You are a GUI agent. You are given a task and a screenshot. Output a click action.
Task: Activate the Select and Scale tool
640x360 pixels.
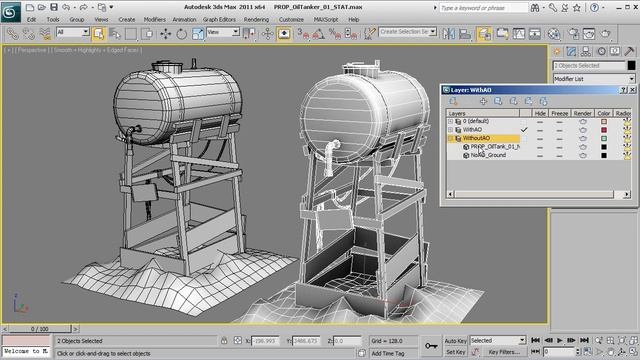coord(198,34)
